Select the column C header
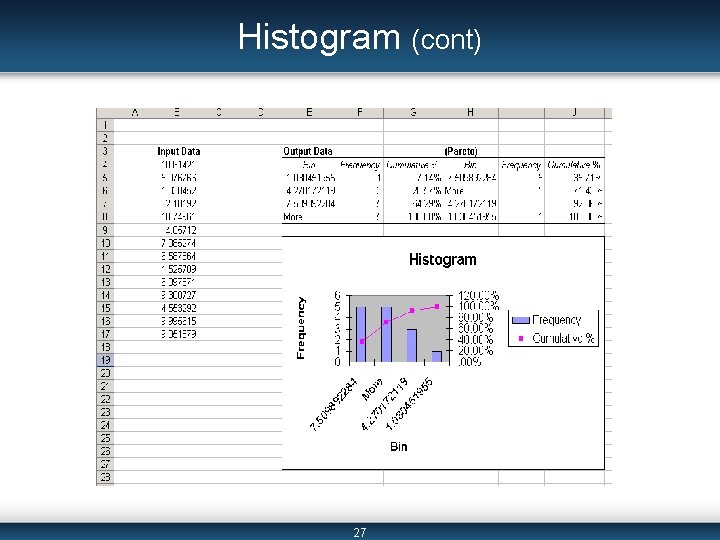Viewport: 720px width, 540px height. coord(219,112)
